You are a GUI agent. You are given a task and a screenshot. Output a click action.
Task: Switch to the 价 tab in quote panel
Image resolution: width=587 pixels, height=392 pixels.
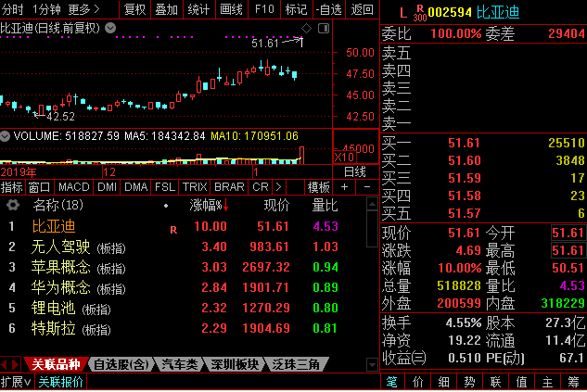418,382
